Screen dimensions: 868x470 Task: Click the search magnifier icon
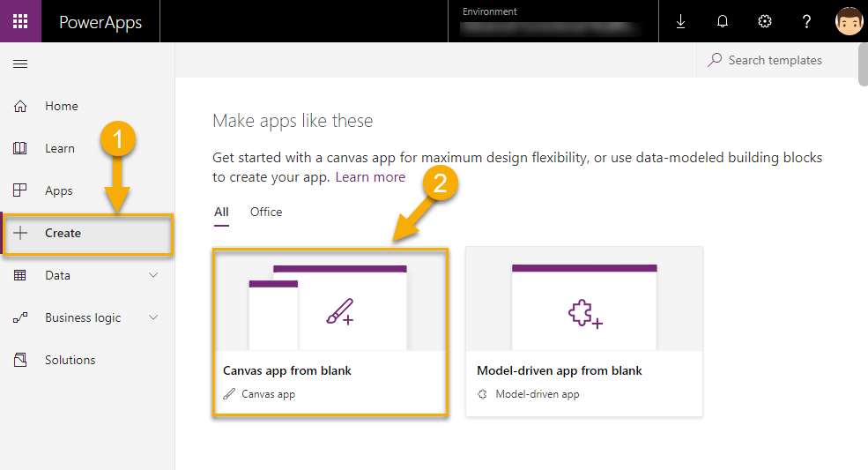[x=715, y=60]
